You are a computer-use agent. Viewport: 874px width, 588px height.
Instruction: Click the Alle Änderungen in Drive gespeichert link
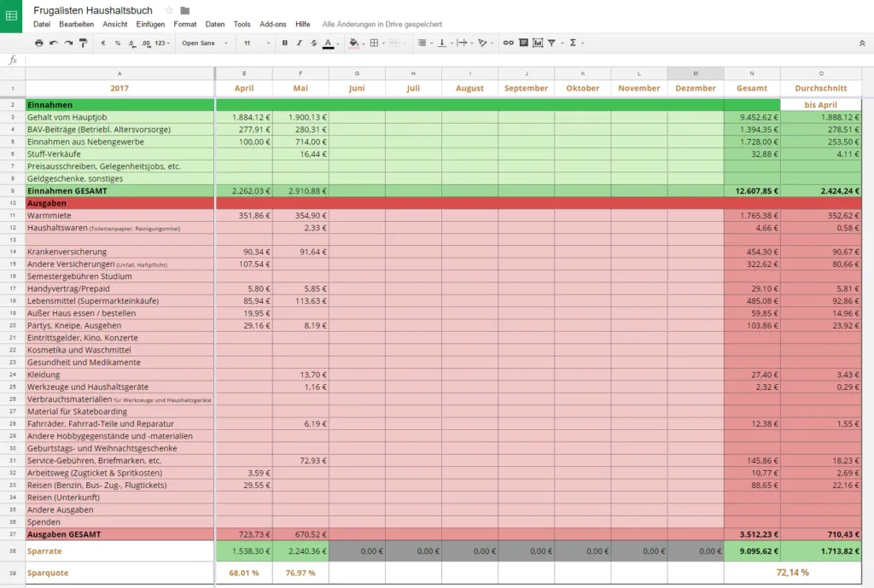(380, 24)
